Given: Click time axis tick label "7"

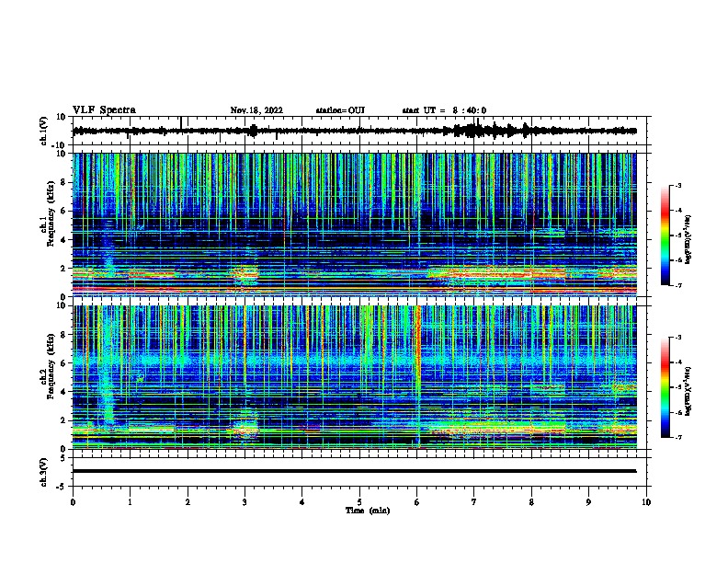Looking at the screenshot, I should pos(474,502).
